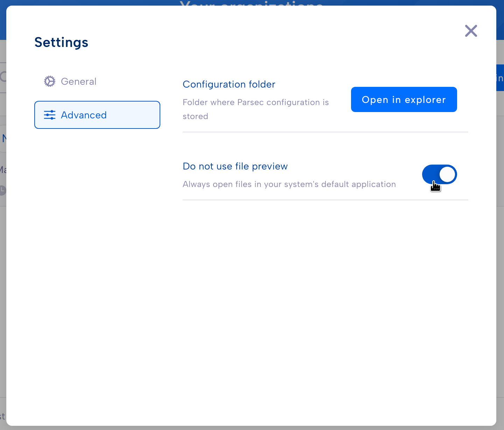Open the configuration folder in explorer

404,99
